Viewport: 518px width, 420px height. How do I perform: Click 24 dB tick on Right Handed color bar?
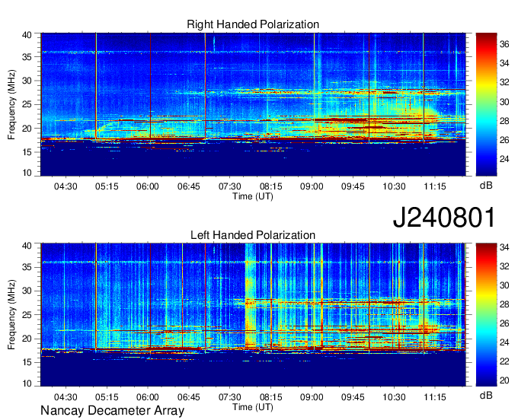(504, 159)
